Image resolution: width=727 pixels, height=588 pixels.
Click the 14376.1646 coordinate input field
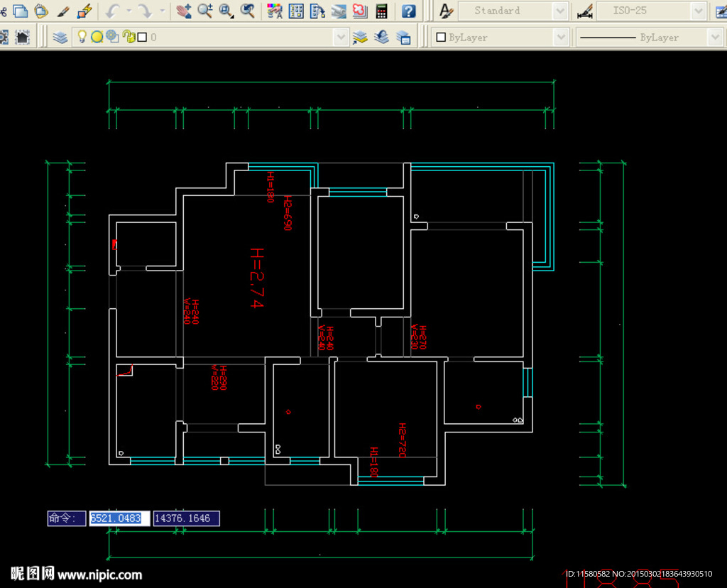coord(186,518)
